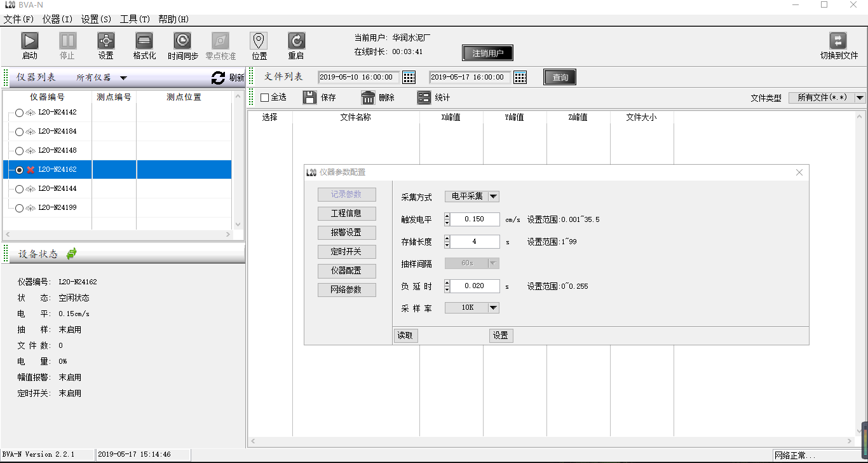Check the 全选 select-all checkbox
Screen dimensions: 868x463
coord(265,97)
